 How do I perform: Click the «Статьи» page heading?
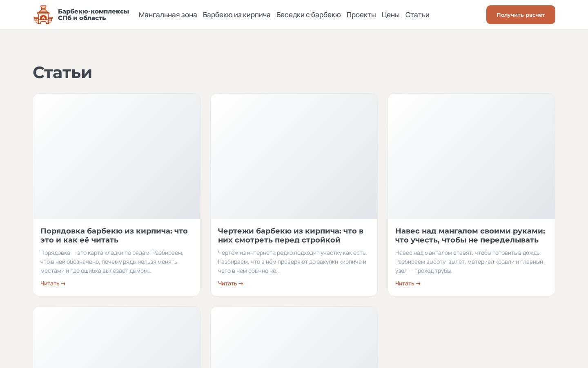(x=62, y=72)
